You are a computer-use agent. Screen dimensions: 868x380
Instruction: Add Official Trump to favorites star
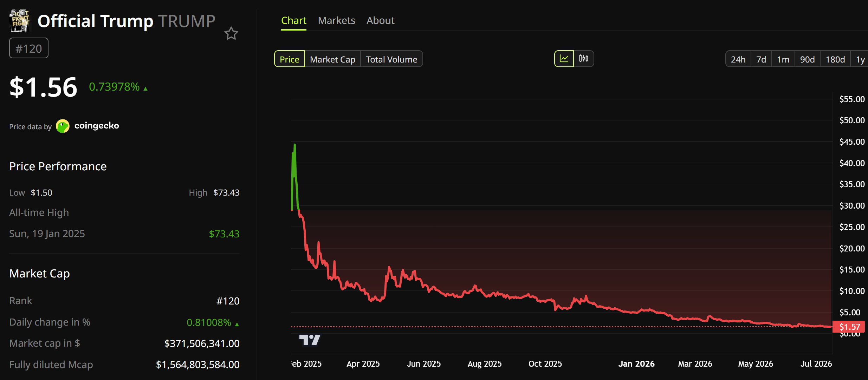(231, 33)
